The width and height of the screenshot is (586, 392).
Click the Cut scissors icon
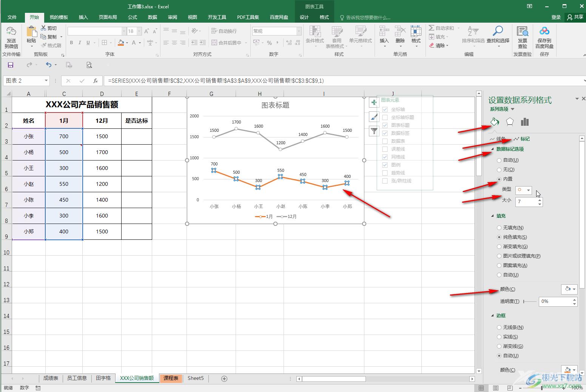click(x=43, y=28)
